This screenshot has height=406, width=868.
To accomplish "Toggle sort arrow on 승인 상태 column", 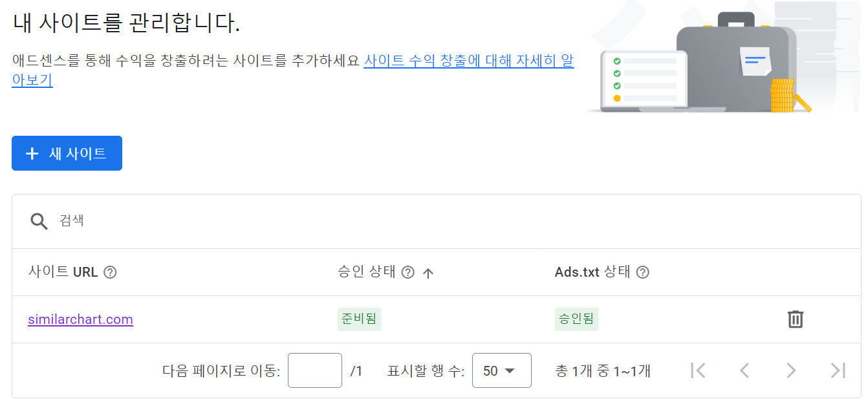I will (428, 273).
